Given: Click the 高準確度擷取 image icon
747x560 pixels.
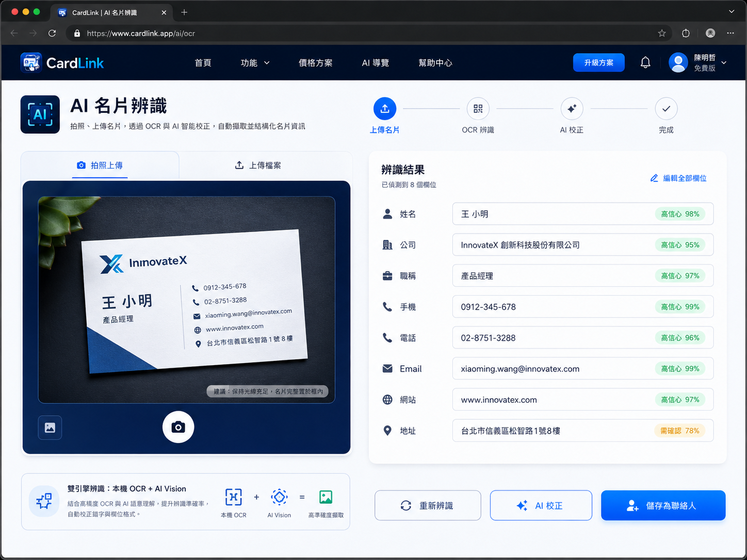Looking at the screenshot, I should coord(326,497).
